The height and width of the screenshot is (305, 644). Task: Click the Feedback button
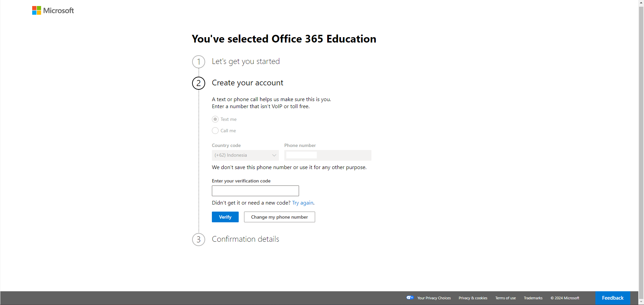coord(612,298)
